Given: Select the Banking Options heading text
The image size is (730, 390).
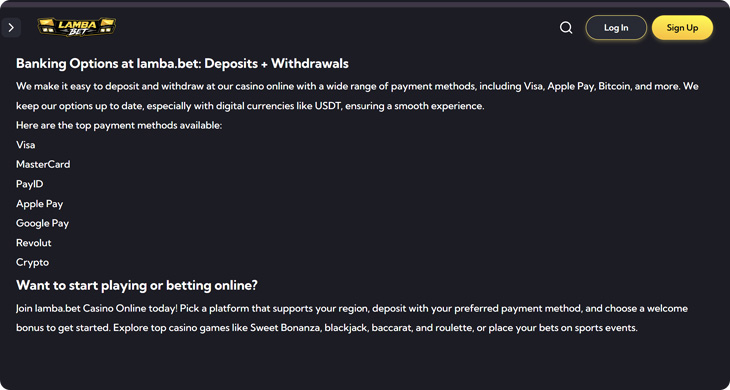Looking at the screenshot, I should click(182, 63).
